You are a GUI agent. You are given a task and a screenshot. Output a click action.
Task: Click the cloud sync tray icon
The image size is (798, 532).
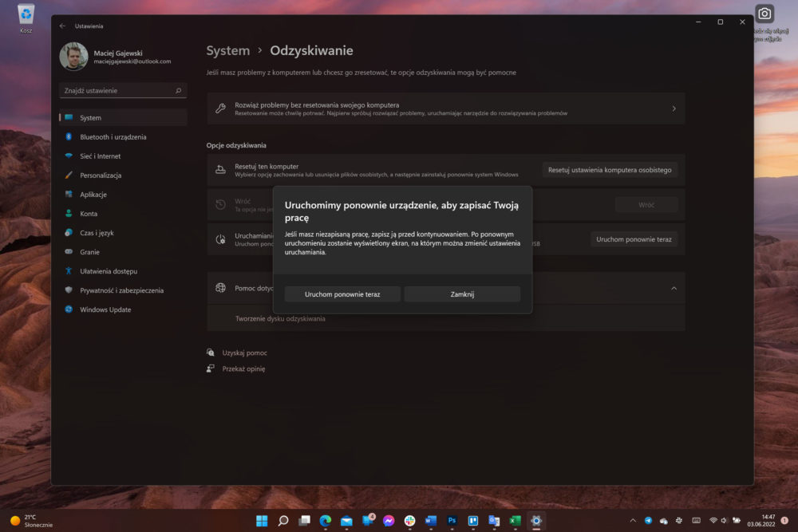(x=664, y=521)
